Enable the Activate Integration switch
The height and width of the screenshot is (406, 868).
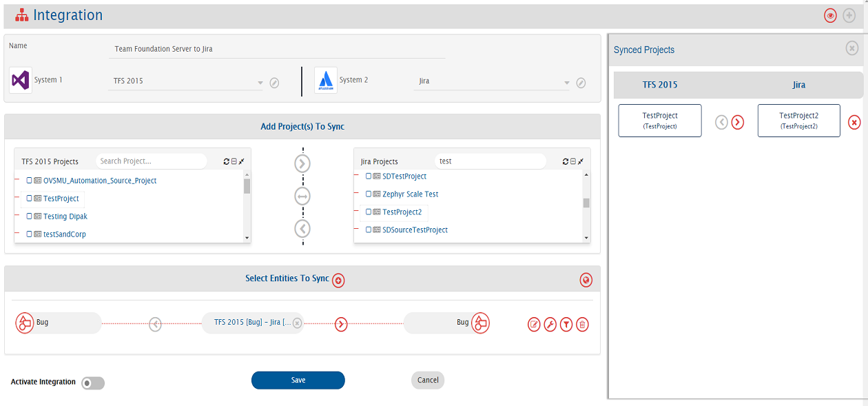click(x=92, y=383)
